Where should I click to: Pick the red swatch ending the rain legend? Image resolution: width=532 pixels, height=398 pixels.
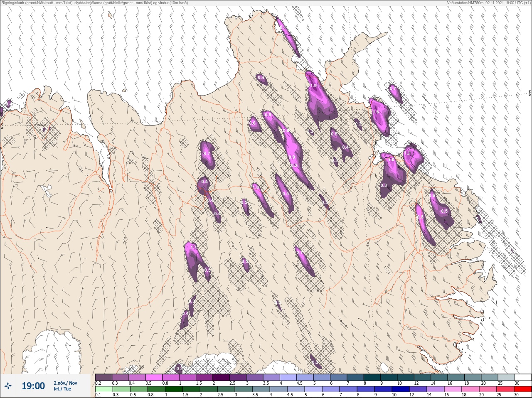(522, 389)
